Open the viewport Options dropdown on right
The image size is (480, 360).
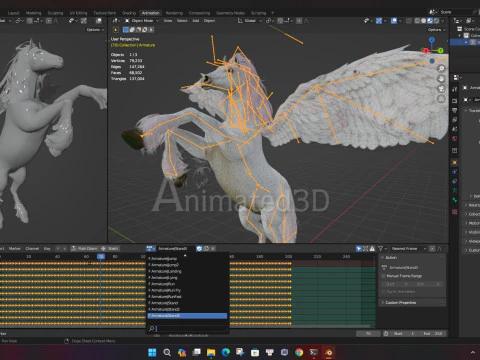tap(437, 30)
